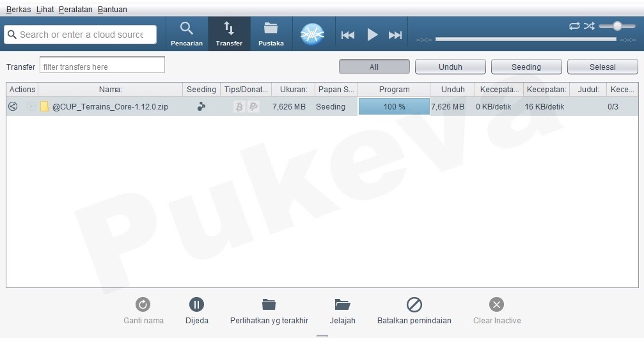Image resolution: width=644 pixels, height=338 pixels.
Task: Open Bantuan menu
Action: [x=112, y=9]
